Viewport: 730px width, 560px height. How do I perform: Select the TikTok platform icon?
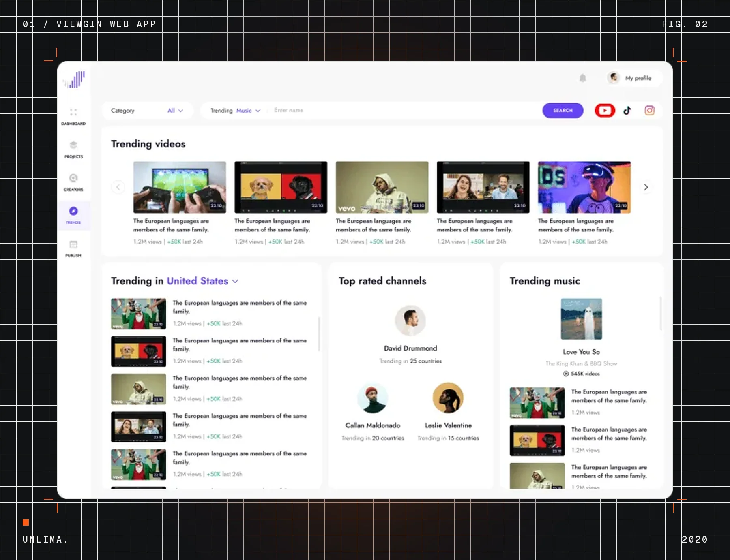click(627, 110)
